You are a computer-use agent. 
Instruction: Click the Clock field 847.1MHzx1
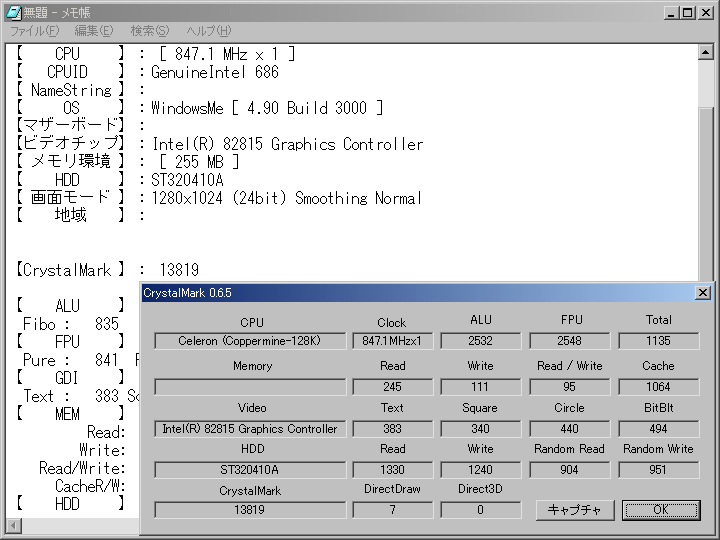(x=392, y=341)
